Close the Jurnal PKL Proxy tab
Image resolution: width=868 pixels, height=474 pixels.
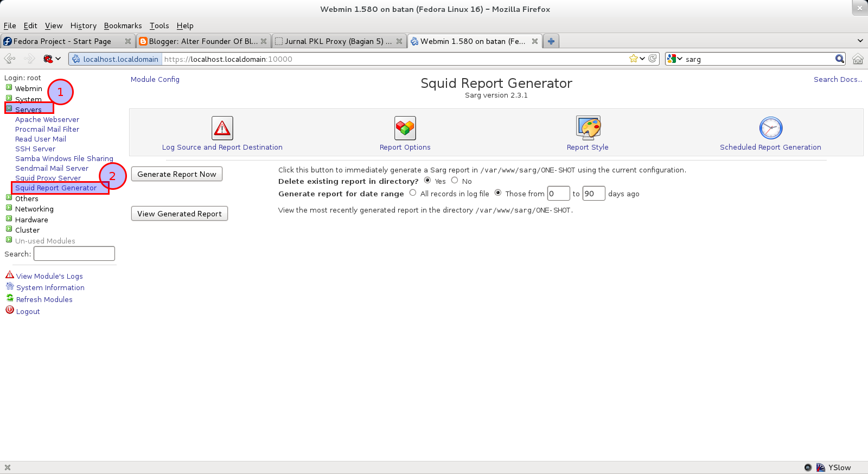click(399, 41)
